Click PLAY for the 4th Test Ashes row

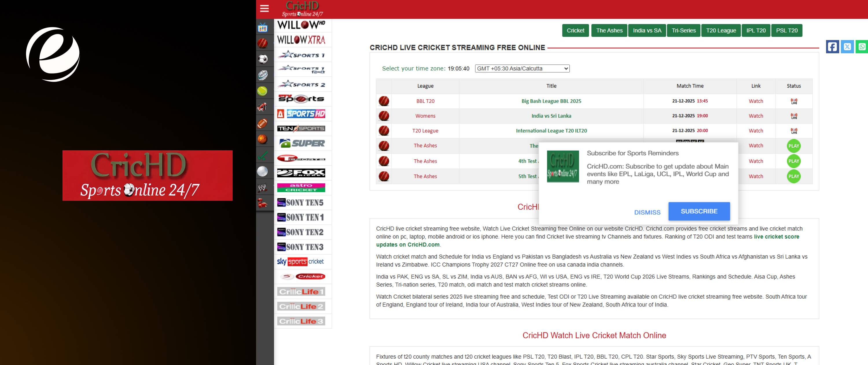point(794,161)
